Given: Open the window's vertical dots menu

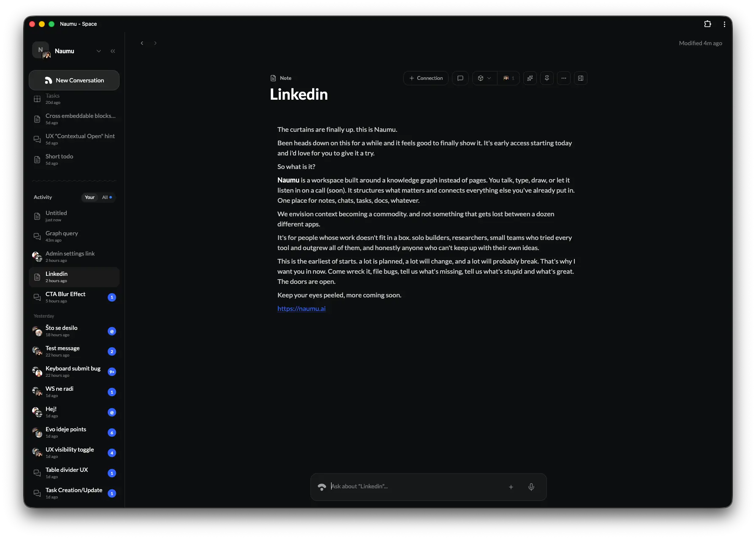Looking at the screenshot, I should pos(724,24).
